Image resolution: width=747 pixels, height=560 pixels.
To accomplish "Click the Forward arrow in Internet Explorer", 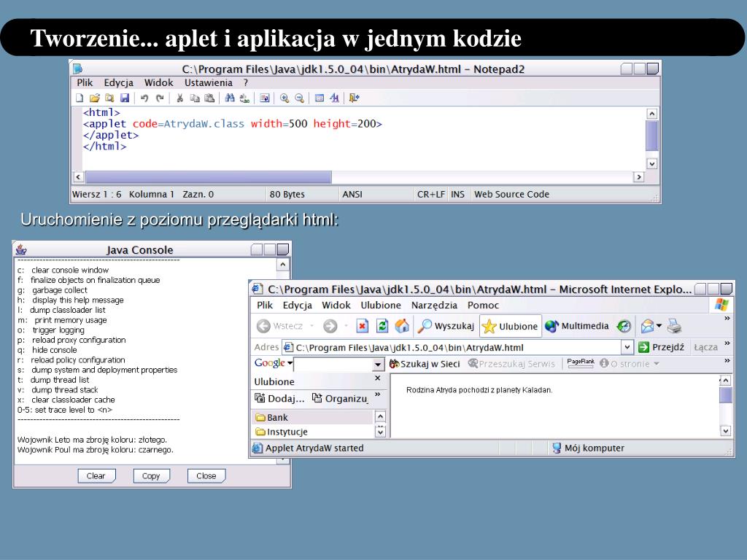I will coord(330,326).
